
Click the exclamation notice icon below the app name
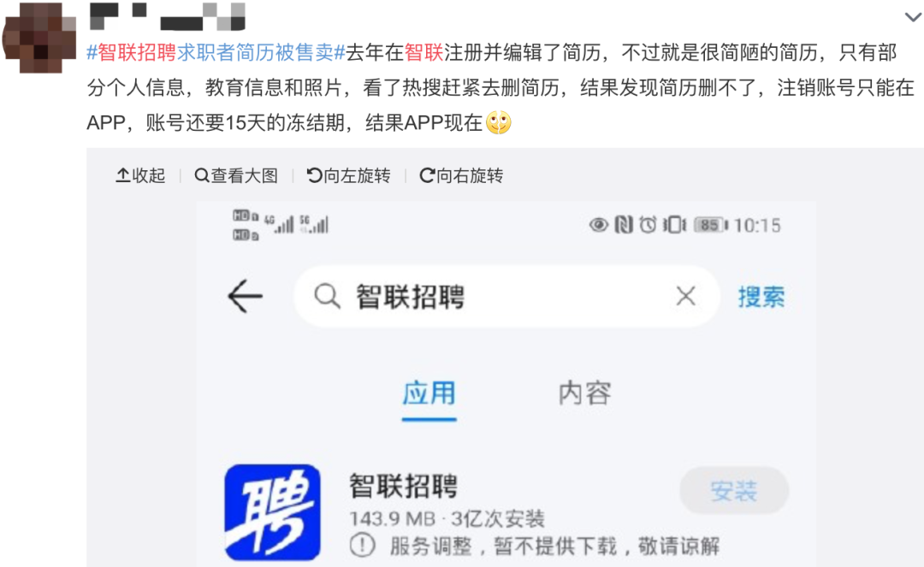tap(363, 546)
